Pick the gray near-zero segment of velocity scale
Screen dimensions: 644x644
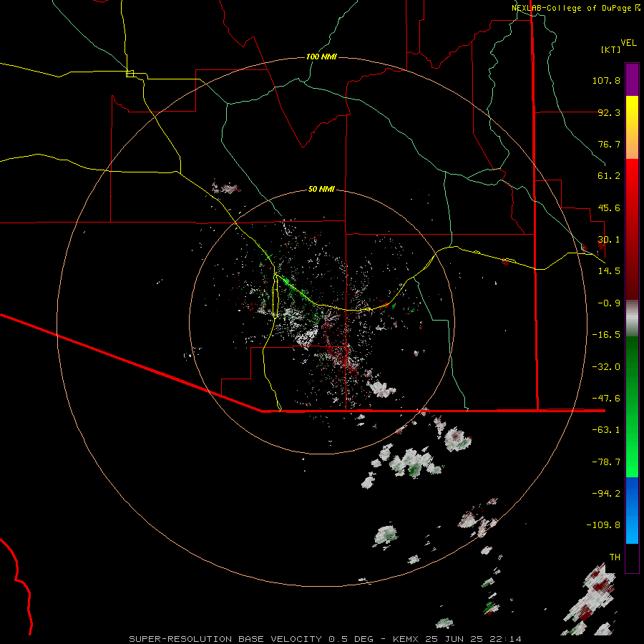click(x=632, y=316)
